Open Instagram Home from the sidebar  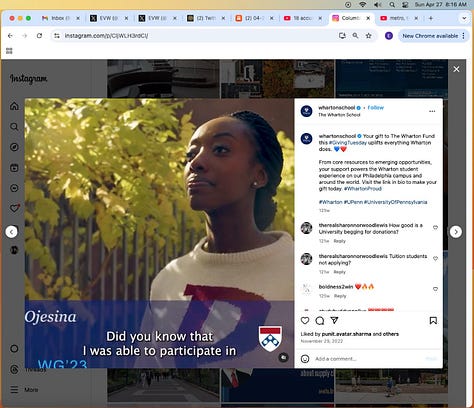point(14,106)
